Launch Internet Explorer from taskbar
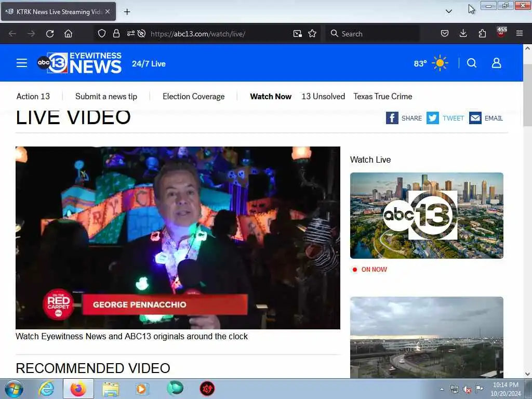This screenshot has height=399, width=532. coord(46,389)
